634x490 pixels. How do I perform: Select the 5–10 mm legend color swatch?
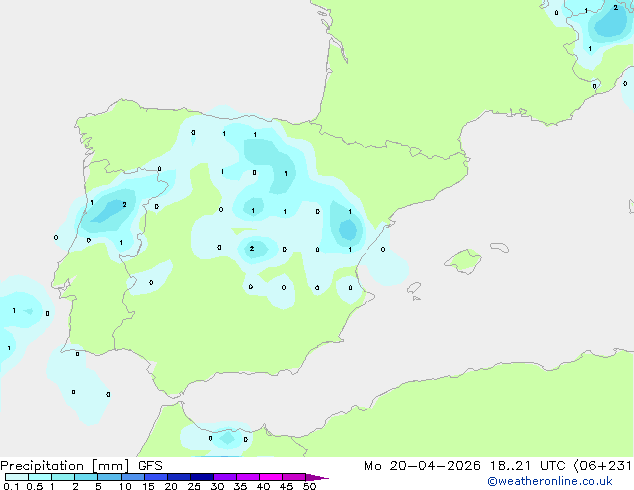coord(109,477)
